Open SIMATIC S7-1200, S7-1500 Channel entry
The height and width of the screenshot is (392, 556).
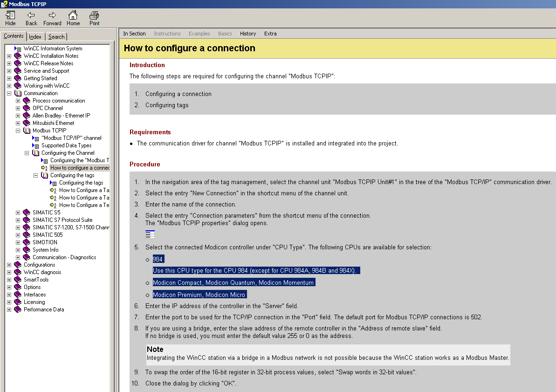click(x=71, y=227)
